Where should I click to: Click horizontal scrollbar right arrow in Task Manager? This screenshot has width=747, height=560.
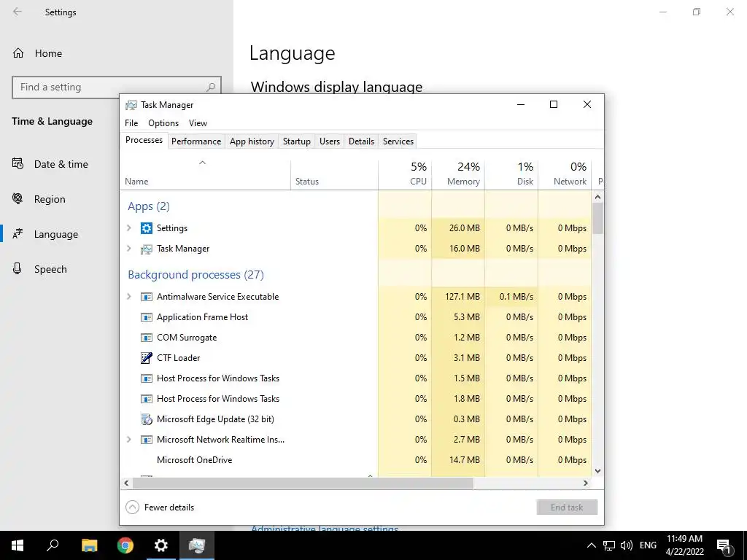(586, 483)
